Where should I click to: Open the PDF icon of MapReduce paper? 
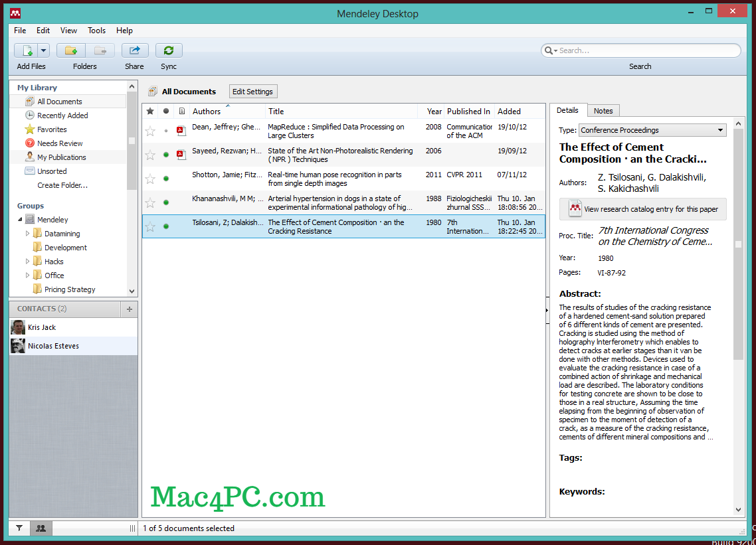point(181,130)
